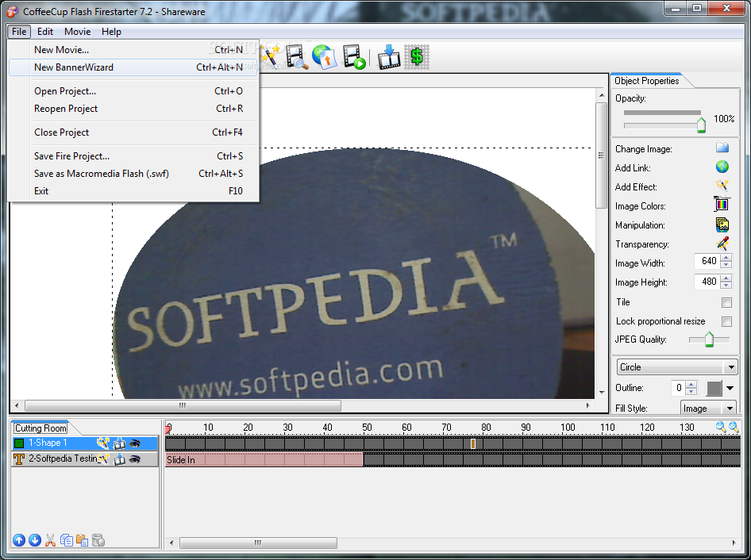
Task: Increase Image Height with up arrow
Action: coord(726,278)
